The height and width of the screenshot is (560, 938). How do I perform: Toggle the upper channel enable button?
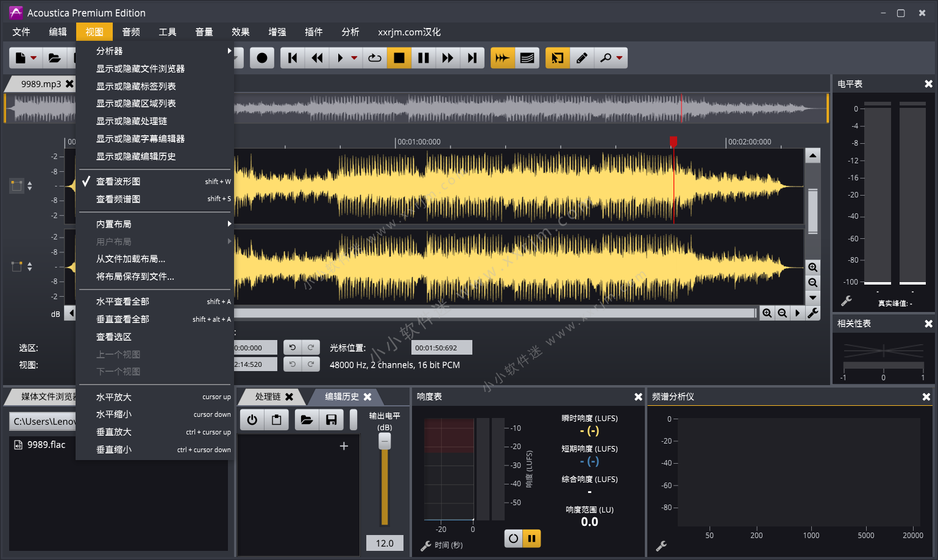[x=17, y=186]
